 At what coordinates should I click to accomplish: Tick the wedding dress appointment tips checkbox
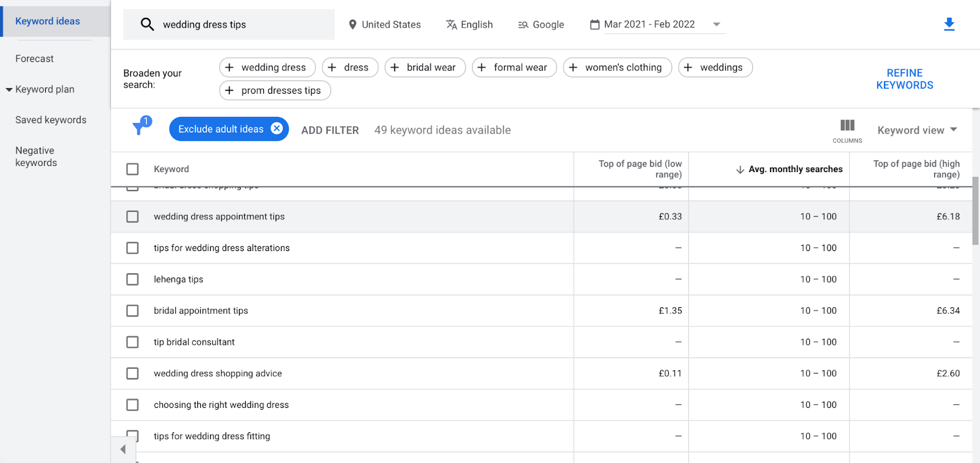point(132,217)
